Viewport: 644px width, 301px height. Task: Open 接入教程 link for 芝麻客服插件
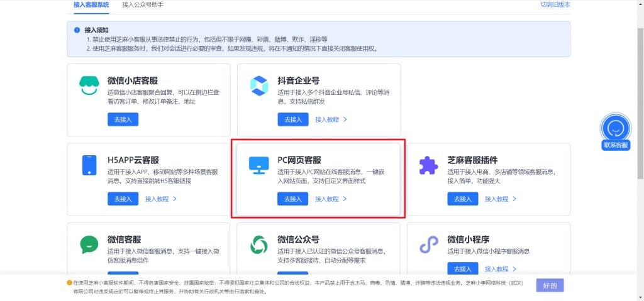pyautogui.click(x=501, y=199)
